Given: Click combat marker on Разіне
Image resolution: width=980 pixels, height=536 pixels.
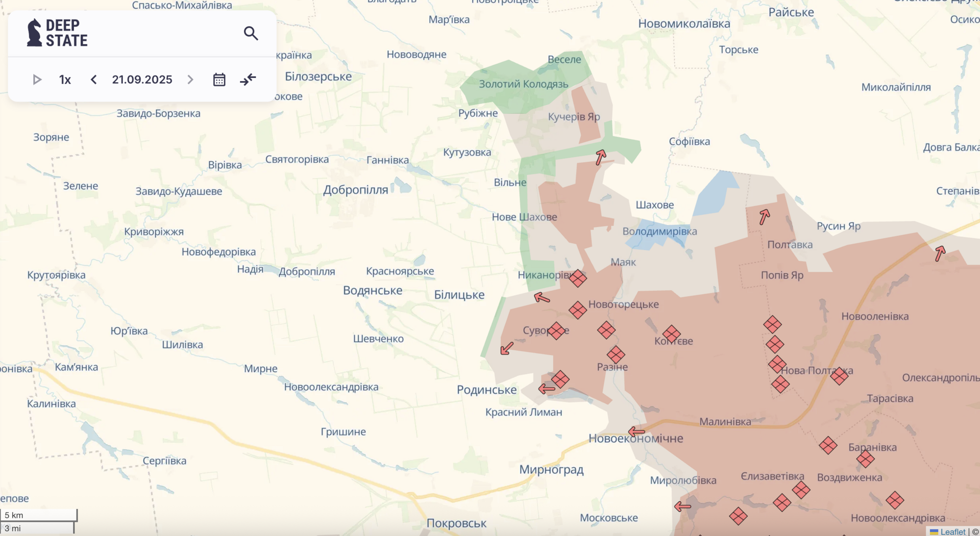Looking at the screenshot, I should point(615,355).
